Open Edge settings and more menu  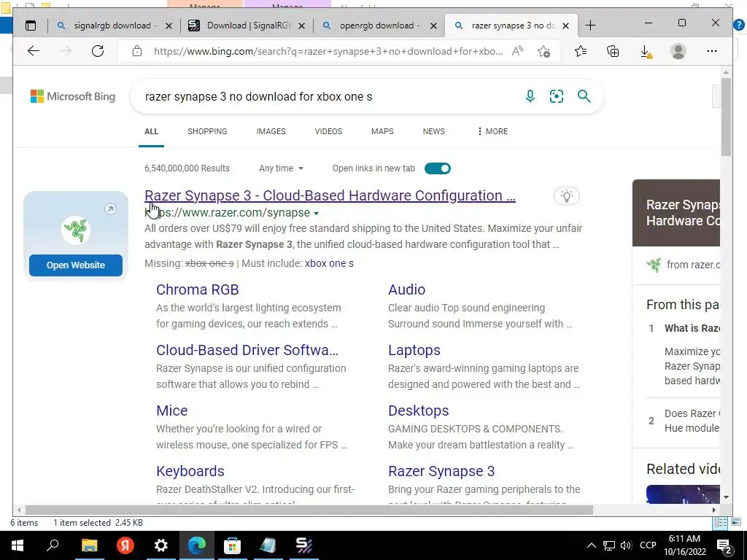(712, 51)
